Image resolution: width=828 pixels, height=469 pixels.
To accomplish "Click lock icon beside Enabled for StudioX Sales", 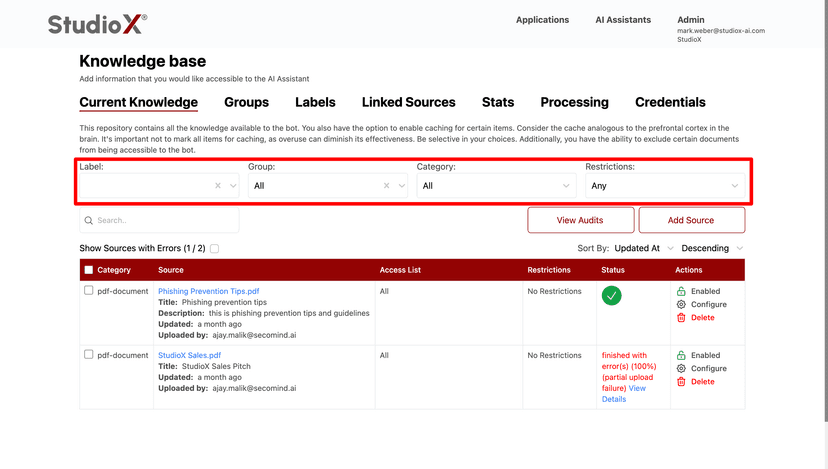I will pyautogui.click(x=681, y=355).
